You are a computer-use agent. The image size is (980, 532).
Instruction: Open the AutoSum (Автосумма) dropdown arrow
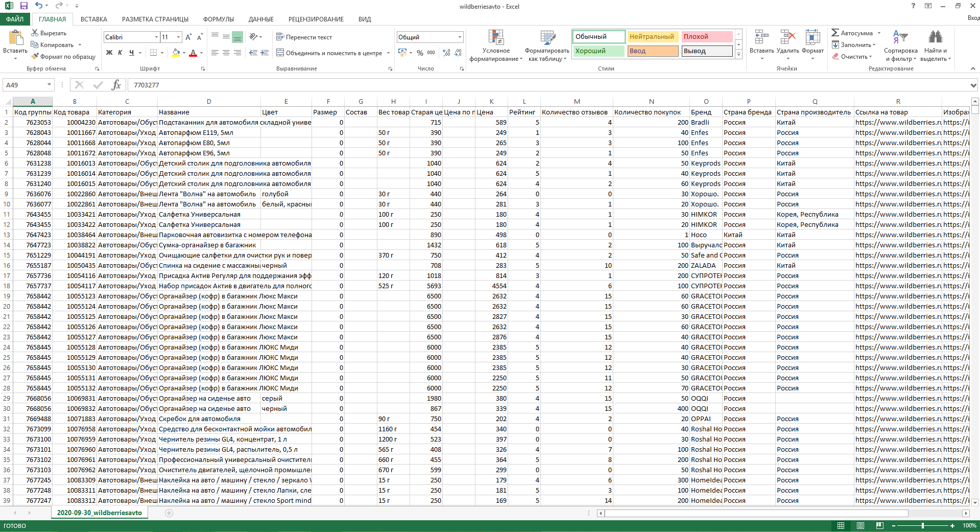point(879,33)
